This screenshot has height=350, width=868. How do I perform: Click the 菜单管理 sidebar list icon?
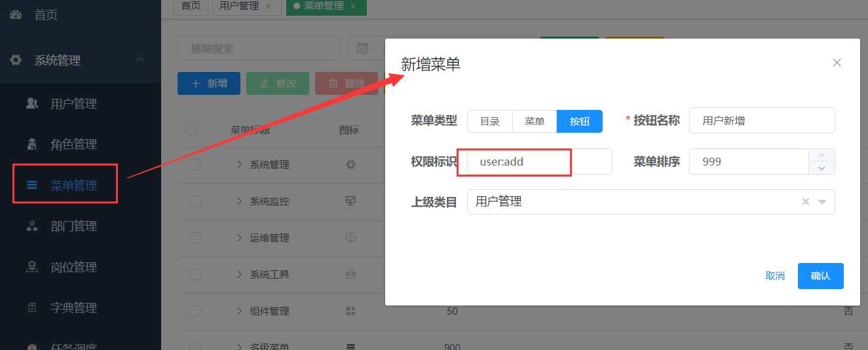31,185
